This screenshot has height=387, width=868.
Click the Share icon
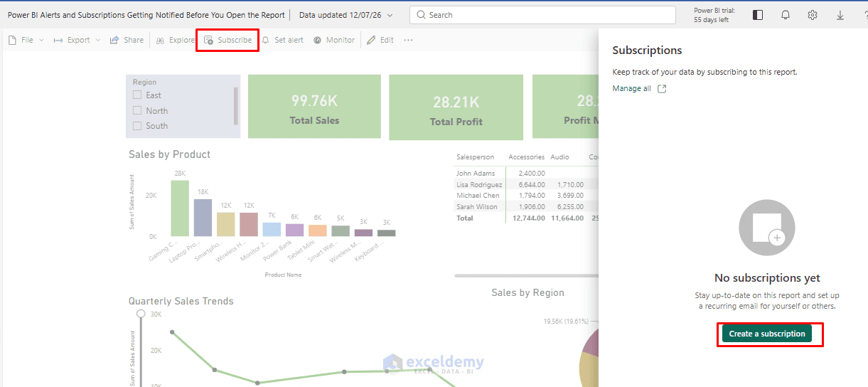(x=114, y=40)
